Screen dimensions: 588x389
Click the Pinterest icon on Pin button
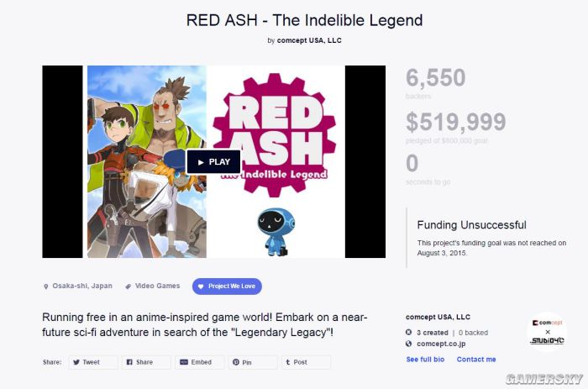pyautogui.click(x=236, y=362)
